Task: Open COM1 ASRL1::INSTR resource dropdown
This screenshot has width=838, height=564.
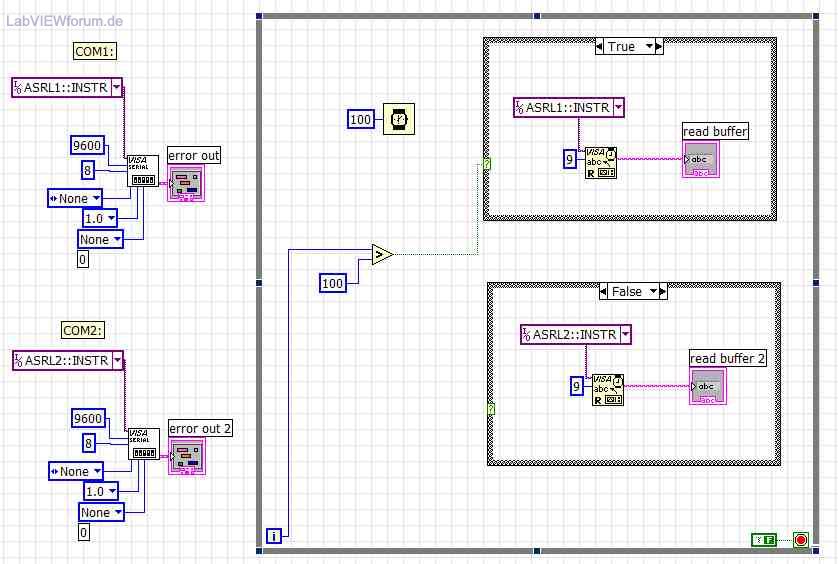Action: pos(117,87)
